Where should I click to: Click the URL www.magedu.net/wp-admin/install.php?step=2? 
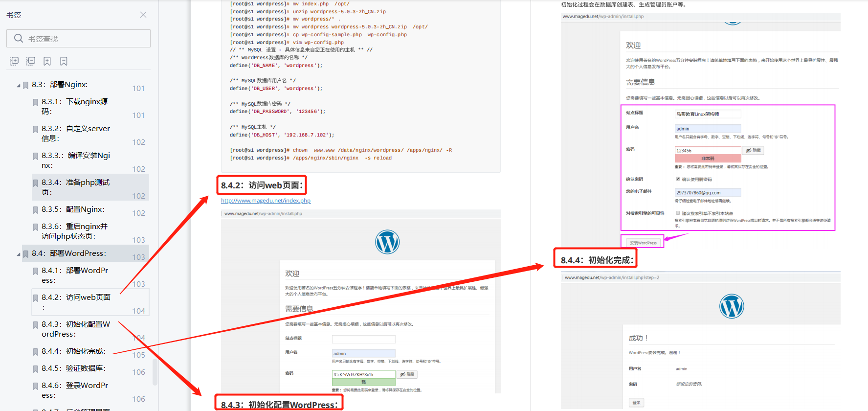(x=612, y=277)
